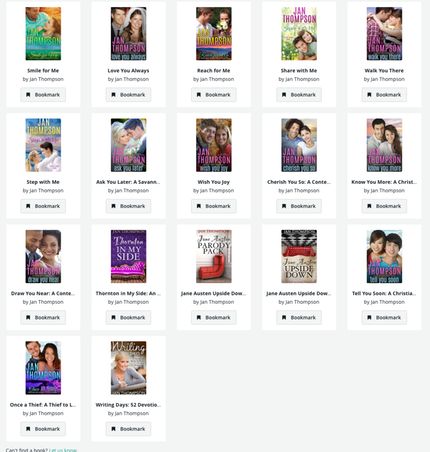Open the Writing Days book cover image
This screenshot has height=452, width=430.
point(128,368)
